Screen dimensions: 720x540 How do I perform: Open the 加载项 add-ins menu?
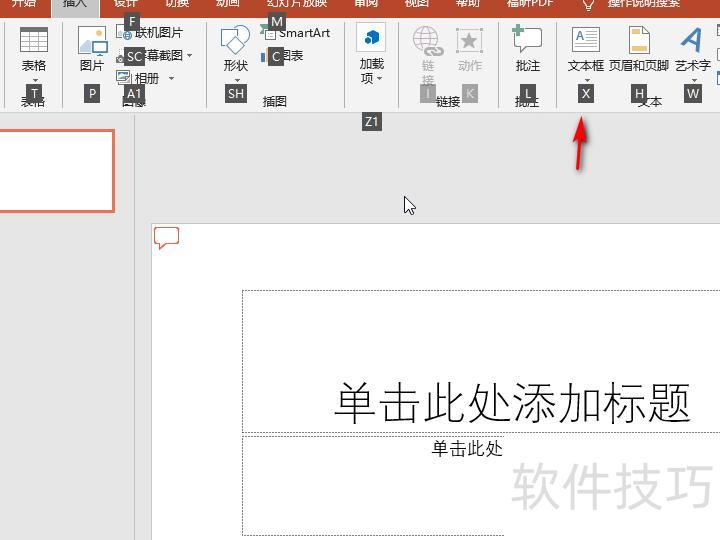[x=371, y=54]
